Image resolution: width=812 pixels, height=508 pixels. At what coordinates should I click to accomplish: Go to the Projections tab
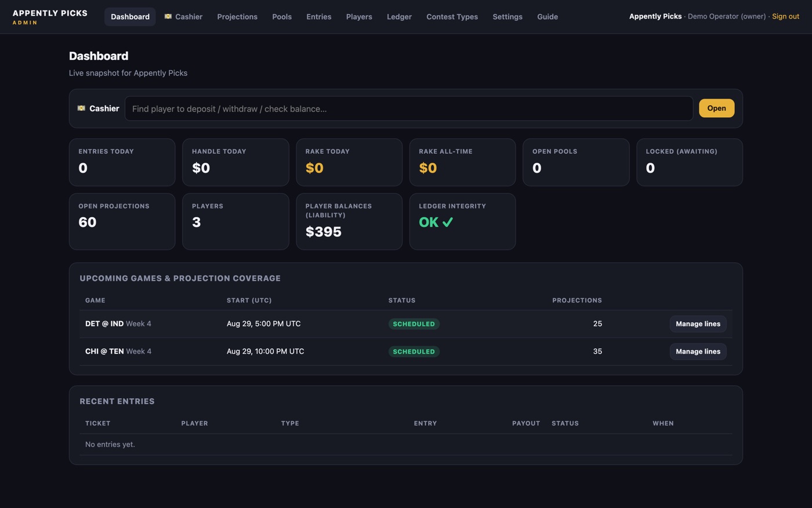(237, 17)
